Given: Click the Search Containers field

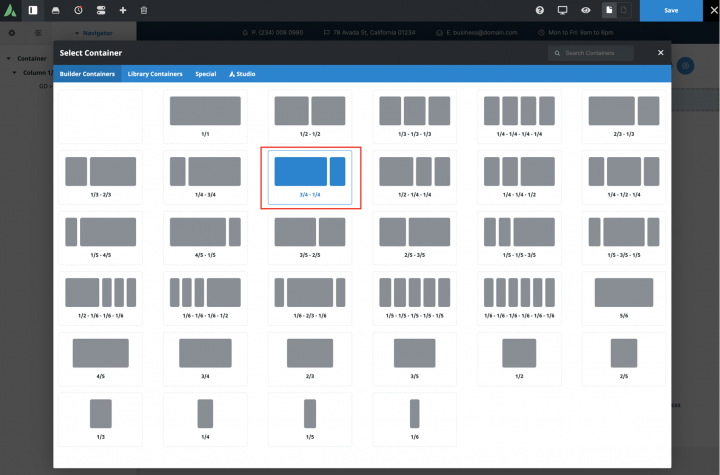Looking at the screenshot, I should pyautogui.click(x=597, y=52).
